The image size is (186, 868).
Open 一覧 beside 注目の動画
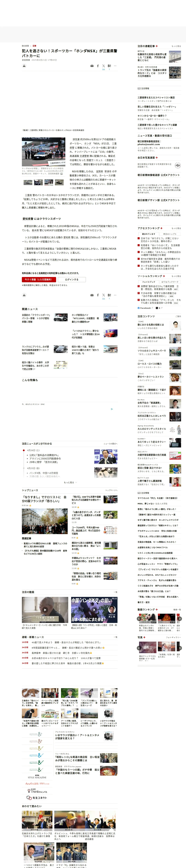(115, 592)
